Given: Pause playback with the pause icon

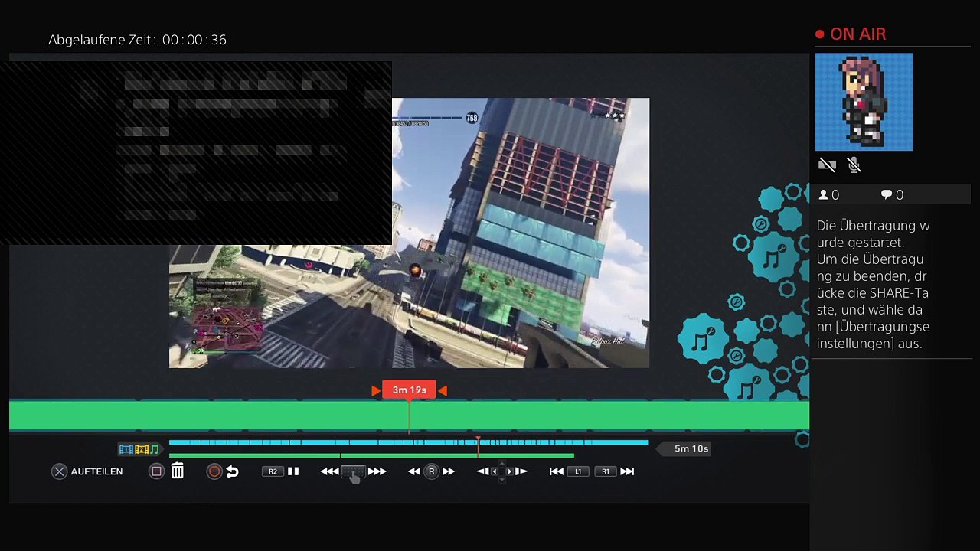Looking at the screenshot, I should (x=293, y=471).
